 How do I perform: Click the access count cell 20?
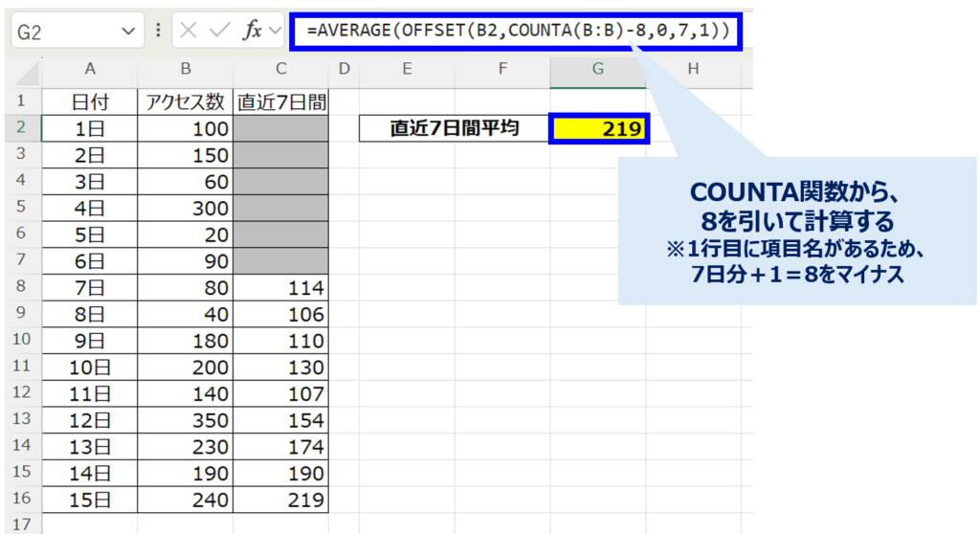[186, 234]
